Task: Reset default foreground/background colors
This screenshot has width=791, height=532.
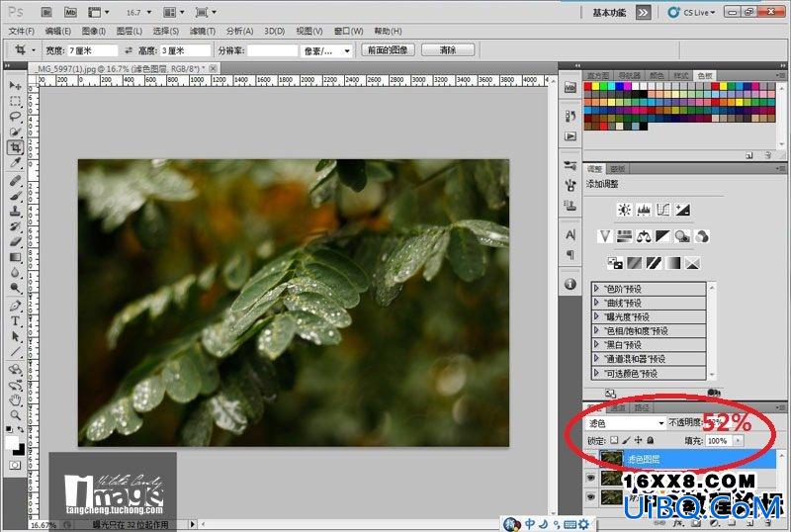Action: click(10, 429)
